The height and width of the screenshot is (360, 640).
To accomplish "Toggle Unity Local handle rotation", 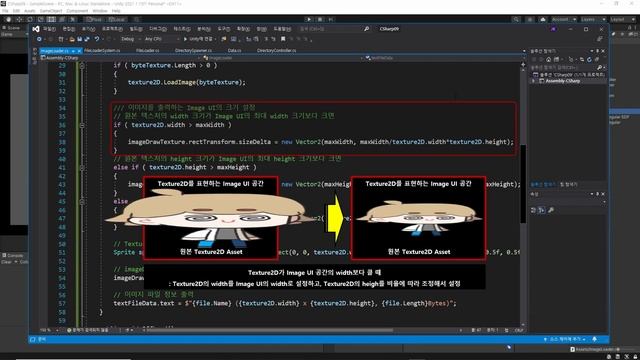I will (117, 19).
